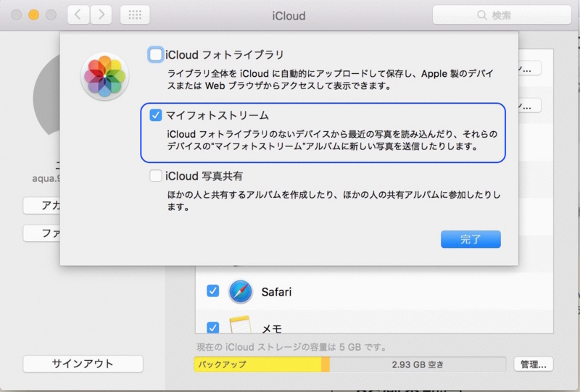
Task: Click the iCloud window title
Action: [x=289, y=16]
